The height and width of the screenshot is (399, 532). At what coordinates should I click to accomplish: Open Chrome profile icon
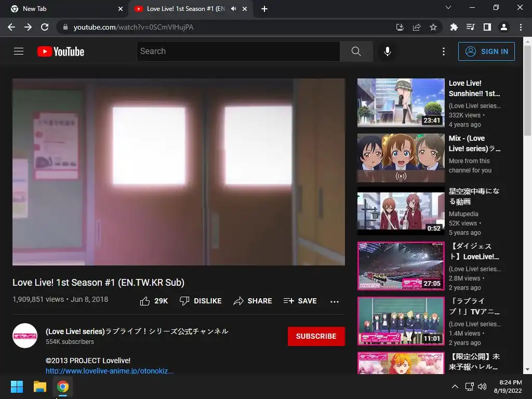(504, 27)
